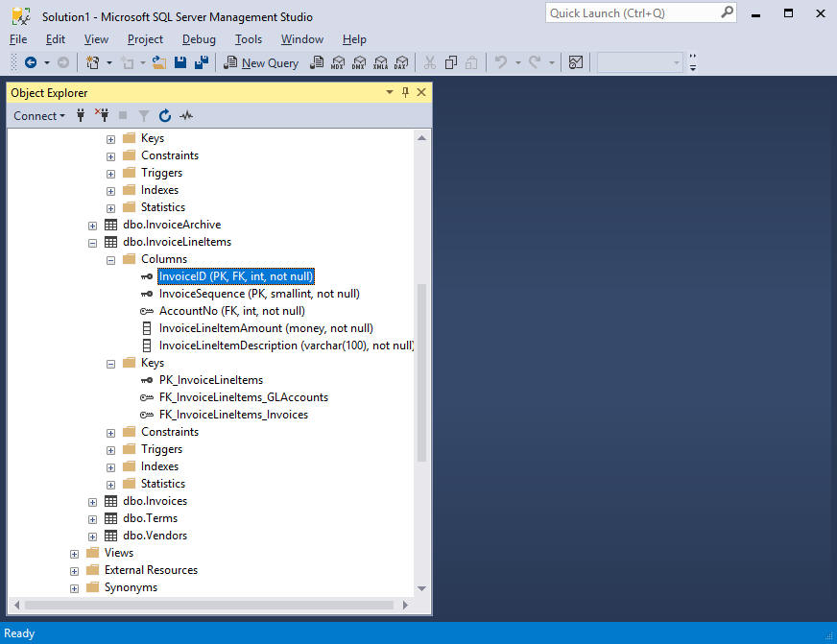This screenshot has width=837, height=644.
Task: Navigate backward with the back arrow icon
Action: click(31, 63)
